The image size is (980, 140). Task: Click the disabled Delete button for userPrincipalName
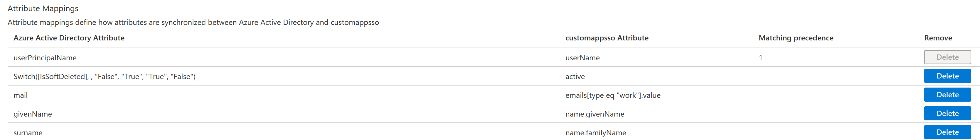pyautogui.click(x=947, y=57)
